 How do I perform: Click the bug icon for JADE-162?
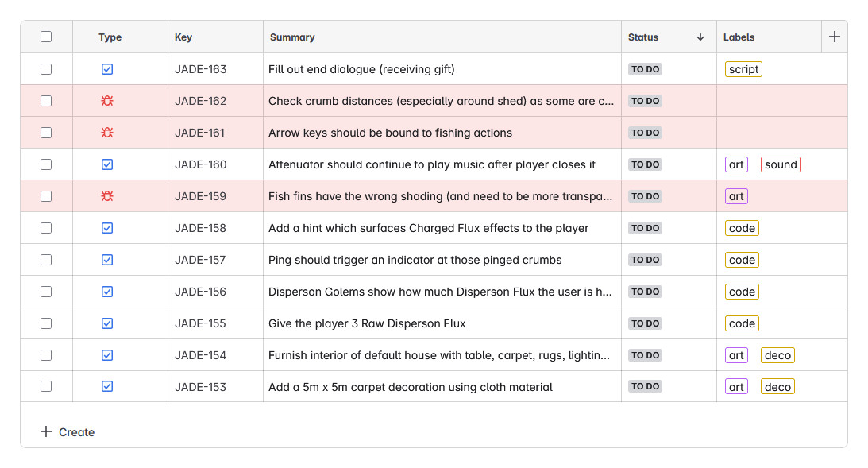(x=107, y=101)
